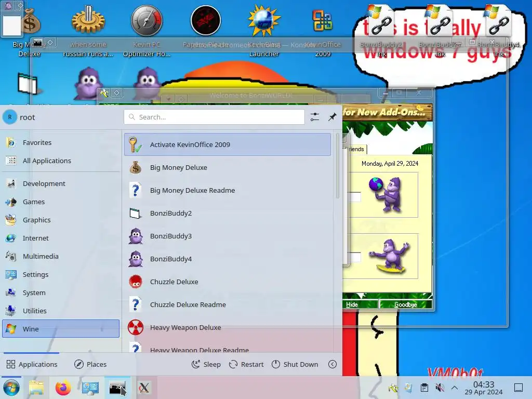Open the Multimedia category
The height and width of the screenshot is (399, 532).
pos(61,256)
